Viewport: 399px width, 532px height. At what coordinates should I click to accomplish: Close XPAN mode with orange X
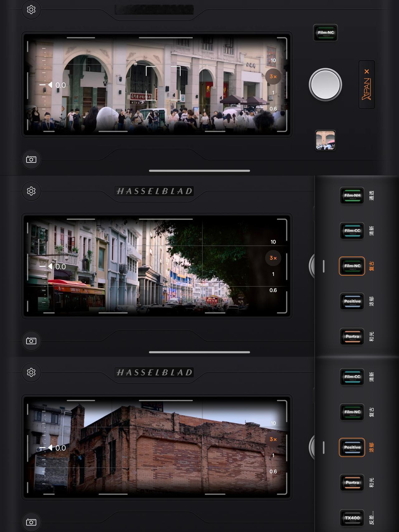tap(367, 72)
